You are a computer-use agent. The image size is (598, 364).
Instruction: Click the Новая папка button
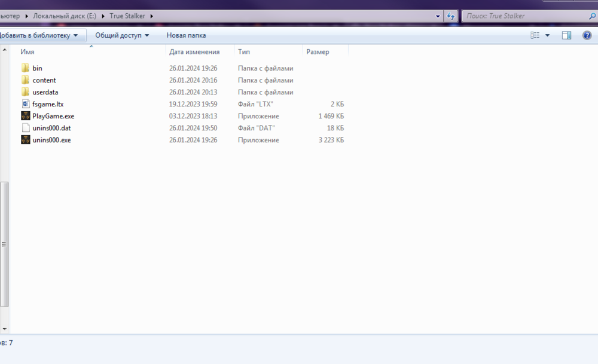point(186,35)
